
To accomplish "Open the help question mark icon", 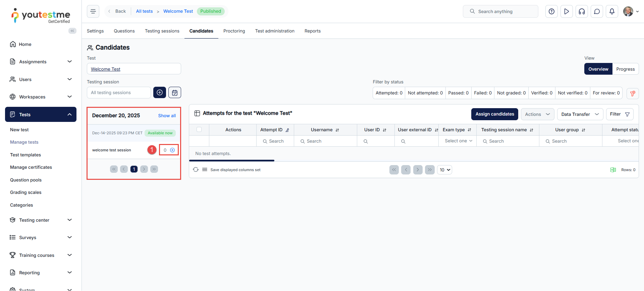I will 551,11.
